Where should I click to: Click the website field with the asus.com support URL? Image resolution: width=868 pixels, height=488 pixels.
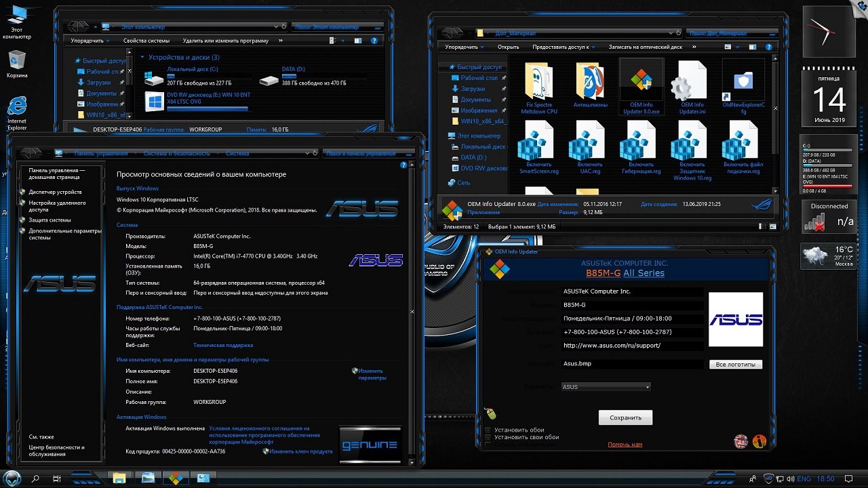pyautogui.click(x=632, y=346)
